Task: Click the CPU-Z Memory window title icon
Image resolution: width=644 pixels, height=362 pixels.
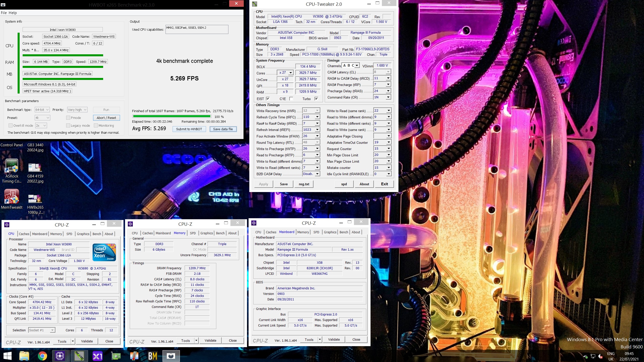Action: click(x=130, y=224)
